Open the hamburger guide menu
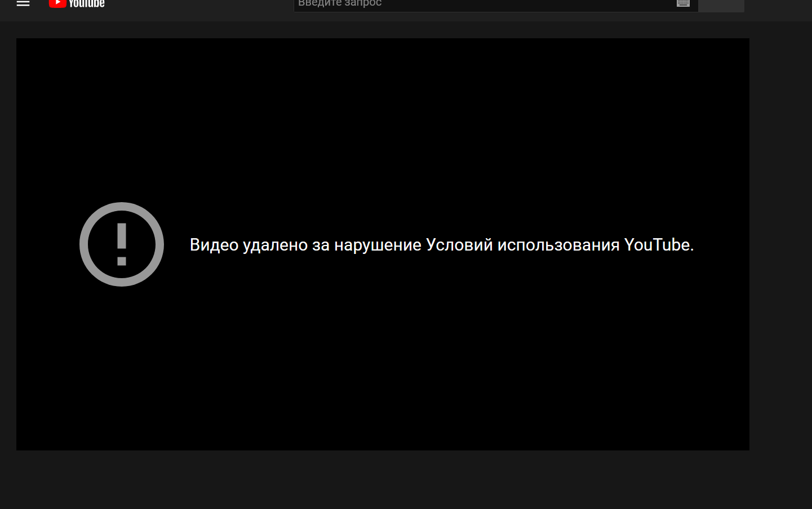 (23, 3)
